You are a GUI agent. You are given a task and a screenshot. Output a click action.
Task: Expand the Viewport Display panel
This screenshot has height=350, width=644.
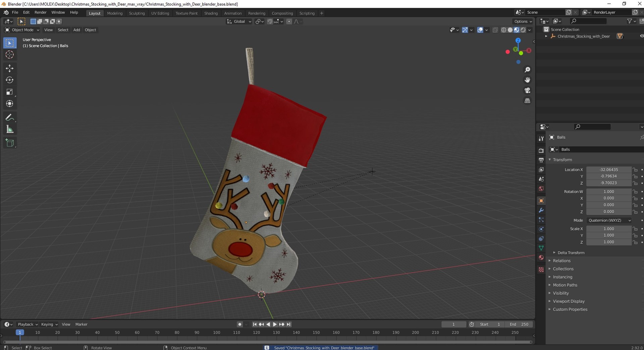[x=568, y=301]
